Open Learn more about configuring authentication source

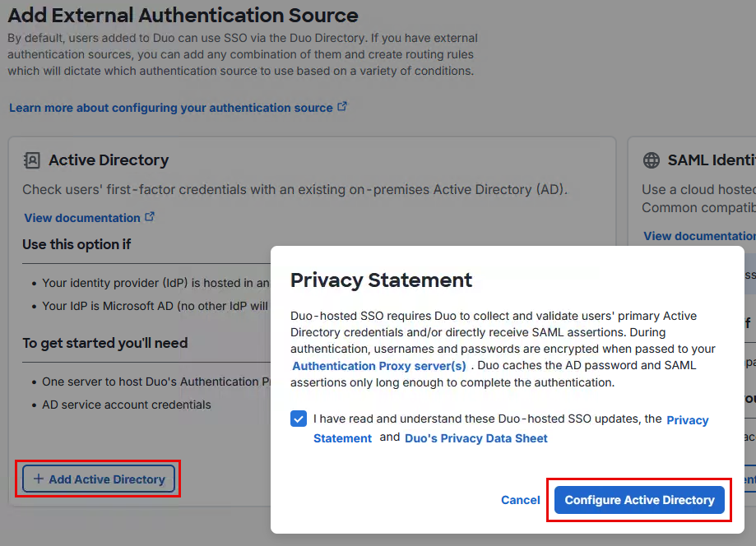(171, 108)
